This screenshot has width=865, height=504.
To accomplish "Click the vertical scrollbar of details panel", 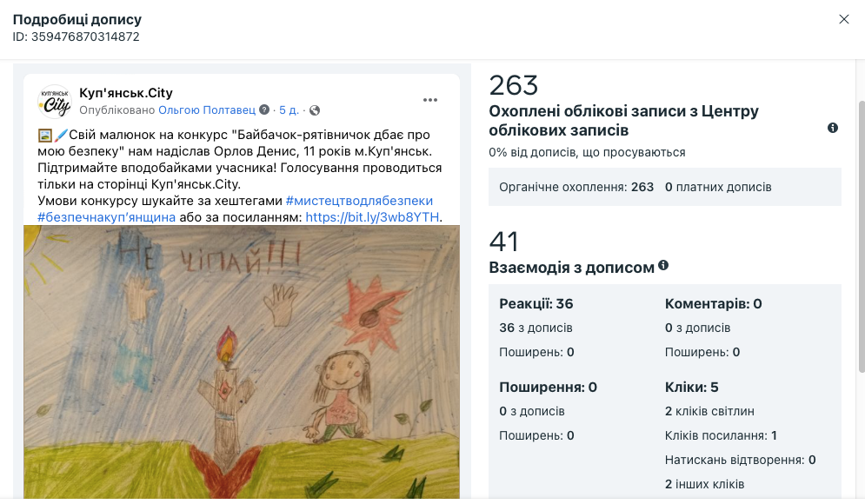I will tap(862, 237).
